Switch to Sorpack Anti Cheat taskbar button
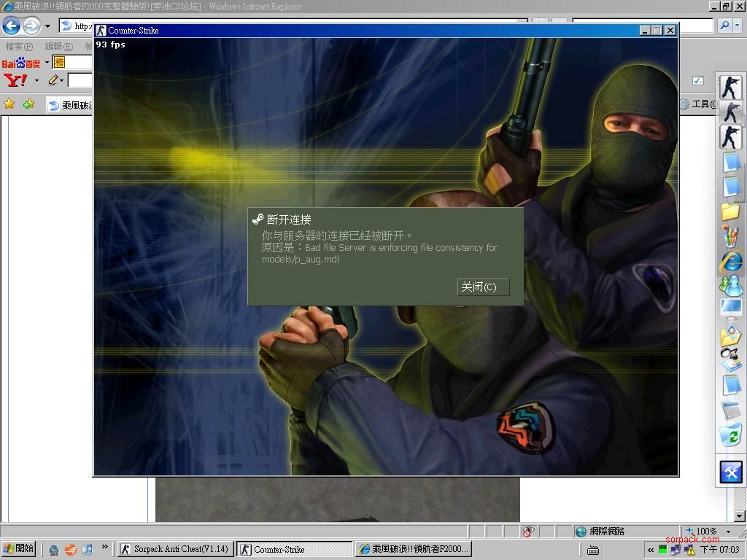The image size is (747, 560). pos(174,549)
